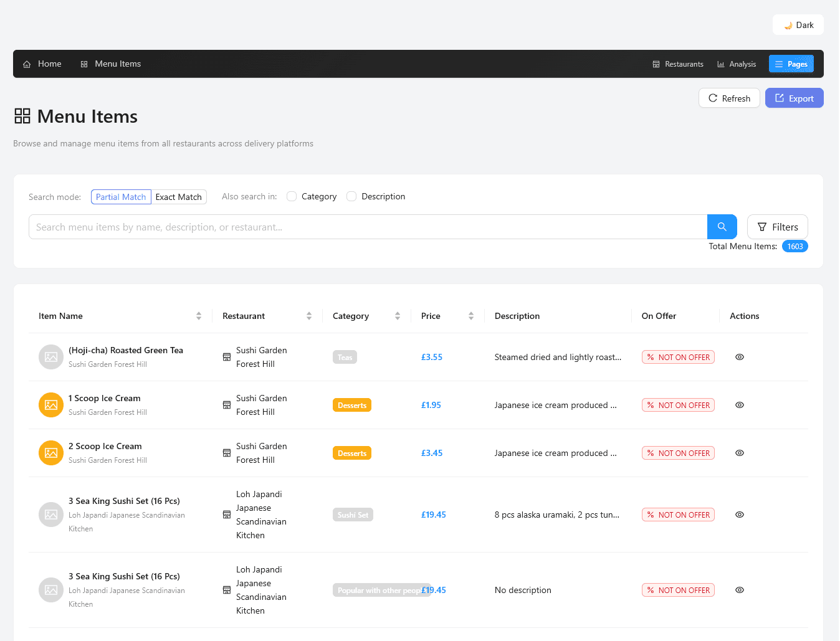Screen dimensions: 840x641
Task: Go to Analysis in navigation bar
Action: click(x=736, y=64)
